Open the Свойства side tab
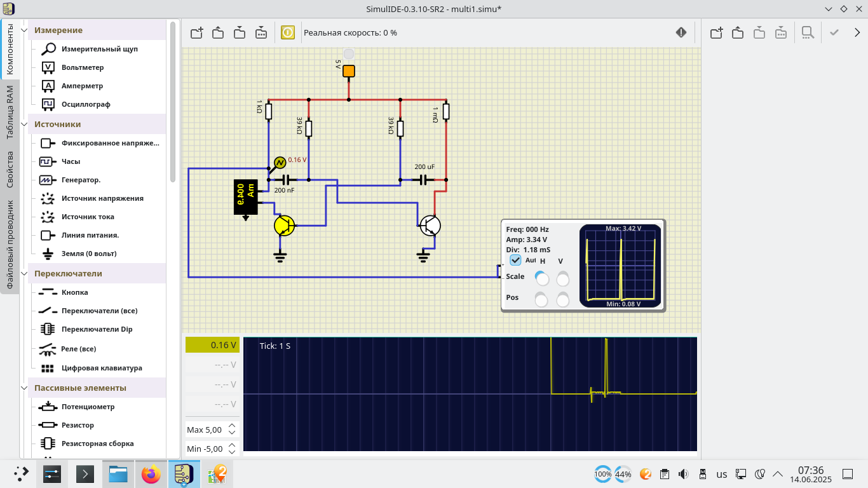This screenshot has height=488, width=868. point(10,169)
